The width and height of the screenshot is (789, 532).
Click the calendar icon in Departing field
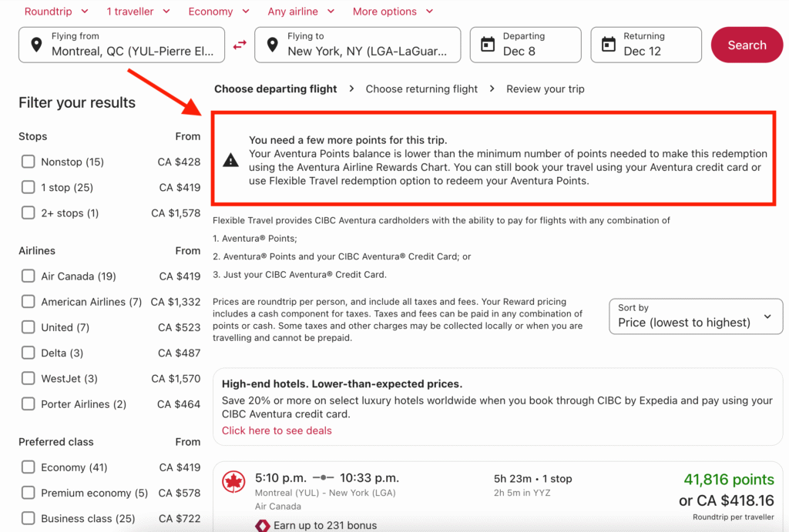click(488, 45)
